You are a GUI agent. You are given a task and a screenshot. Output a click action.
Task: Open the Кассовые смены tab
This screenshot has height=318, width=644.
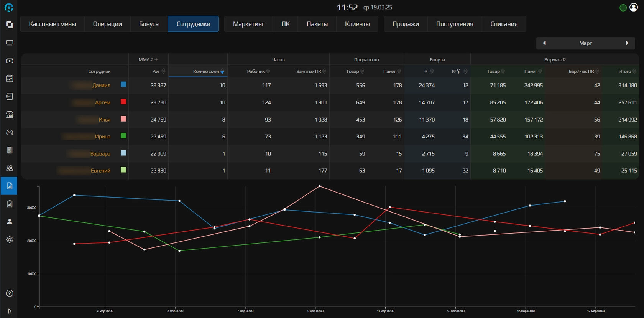pos(53,24)
